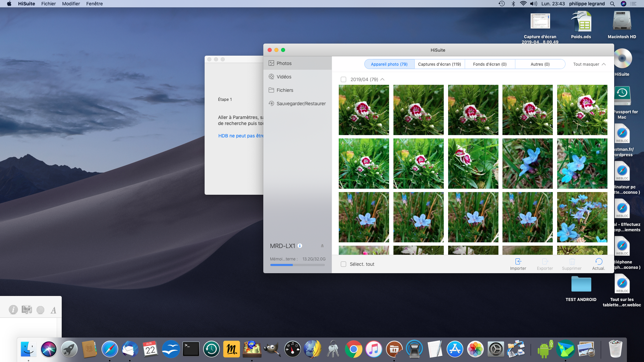
Task: Open Sauvegarder/Restaurer in sidebar
Action: pyautogui.click(x=301, y=104)
